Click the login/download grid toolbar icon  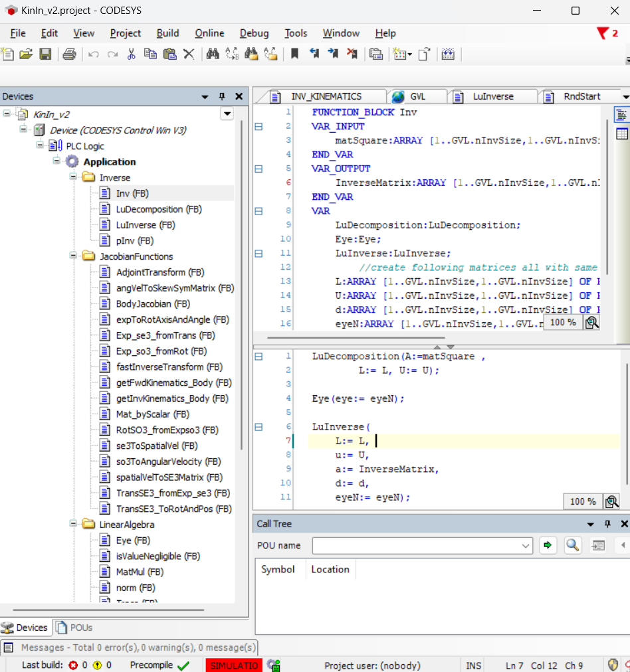[x=448, y=54]
